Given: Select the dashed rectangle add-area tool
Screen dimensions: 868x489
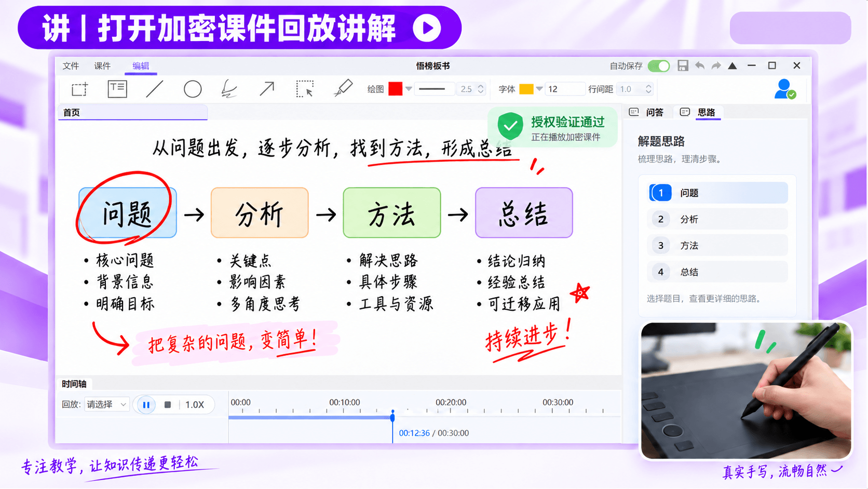Looking at the screenshot, I should (79, 89).
